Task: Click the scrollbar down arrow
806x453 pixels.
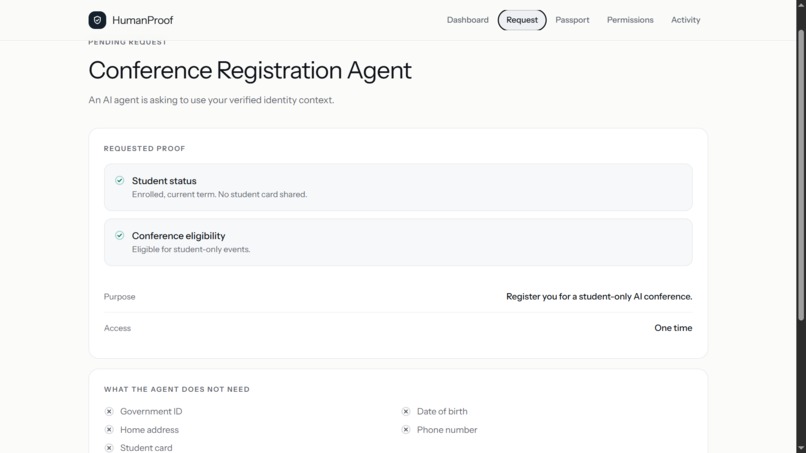Action: [x=801, y=449]
